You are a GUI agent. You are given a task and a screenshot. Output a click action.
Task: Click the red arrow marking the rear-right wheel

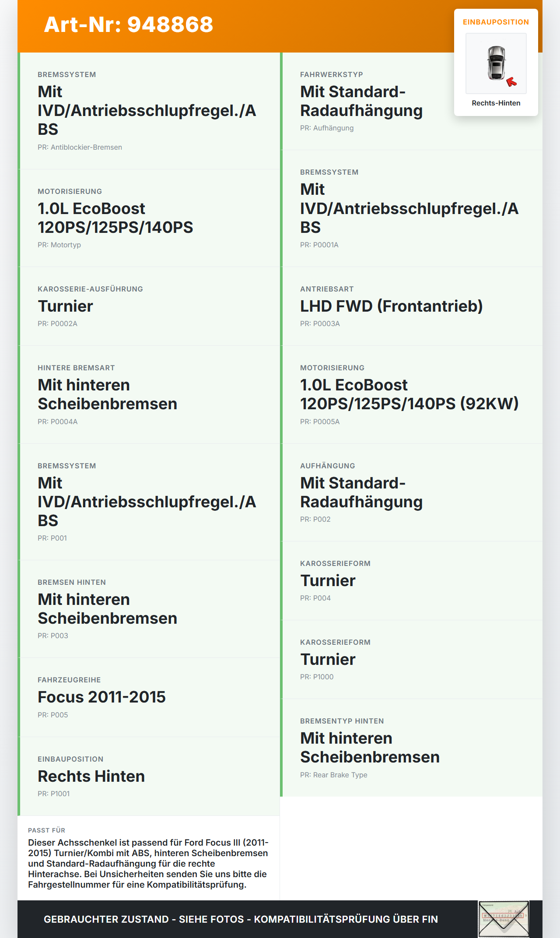[511, 82]
